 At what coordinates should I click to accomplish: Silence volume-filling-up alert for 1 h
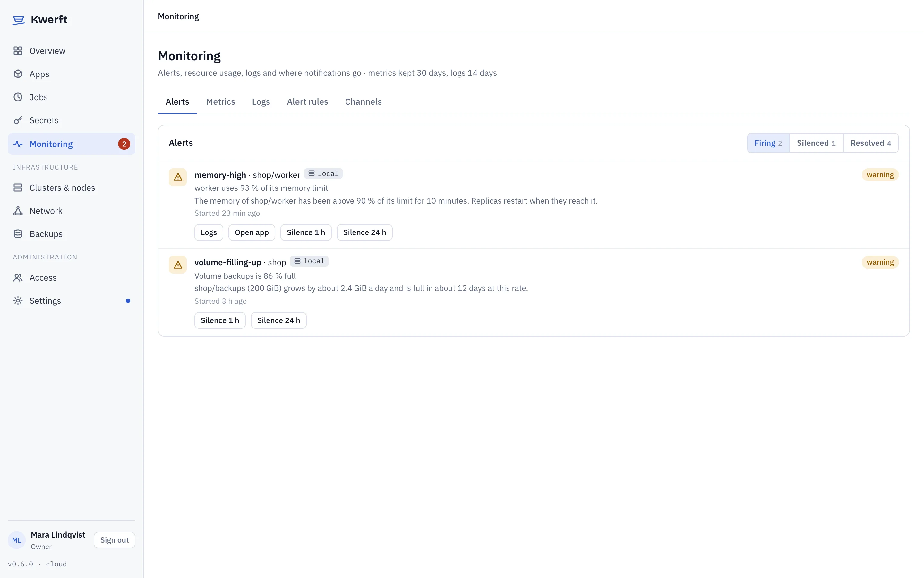[x=220, y=320]
